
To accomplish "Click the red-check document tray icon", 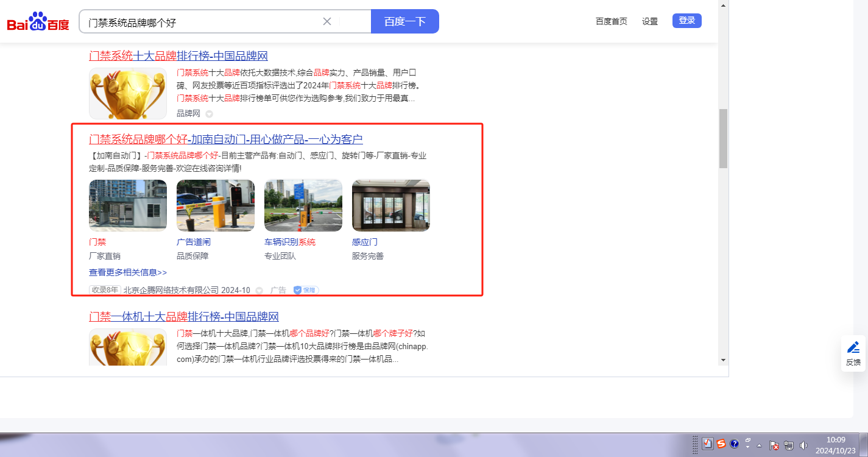I will [707, 444].
